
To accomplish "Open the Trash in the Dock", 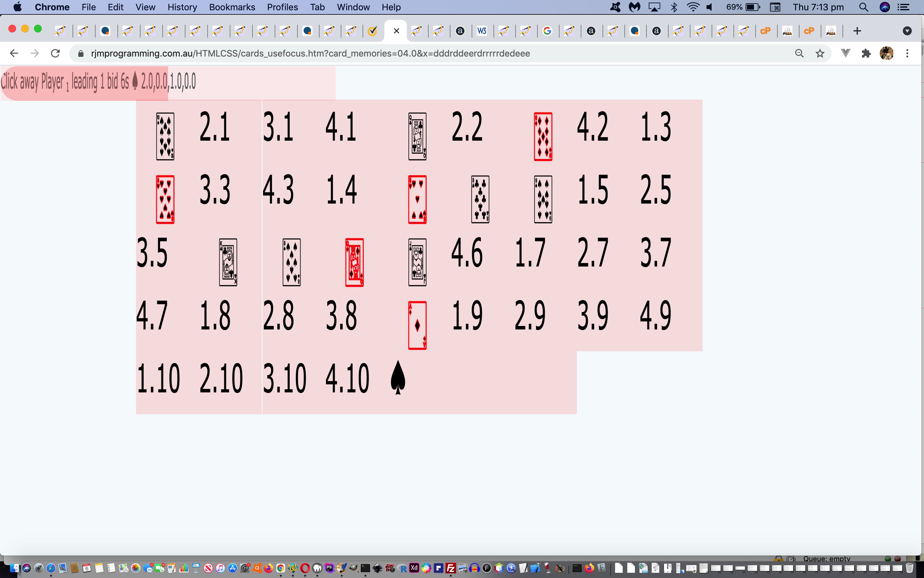I will pyautogui.click(x=910, y=568).
